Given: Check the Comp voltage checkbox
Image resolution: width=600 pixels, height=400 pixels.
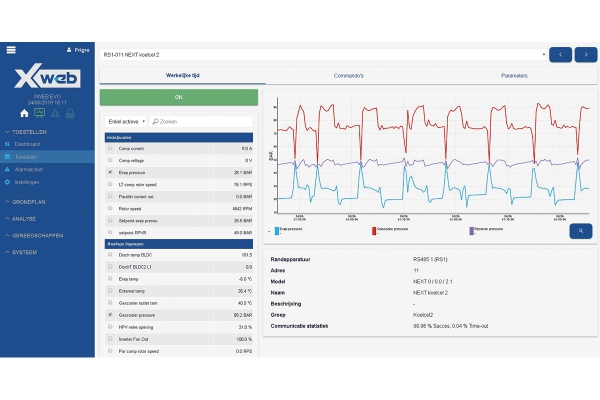Looking at the screenshot, I should click(110, 160).
